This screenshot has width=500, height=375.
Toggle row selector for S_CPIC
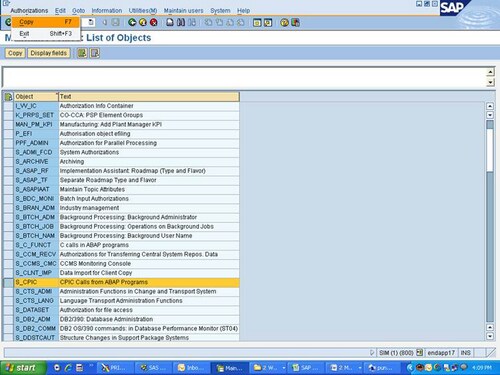(x=8, y=282)
